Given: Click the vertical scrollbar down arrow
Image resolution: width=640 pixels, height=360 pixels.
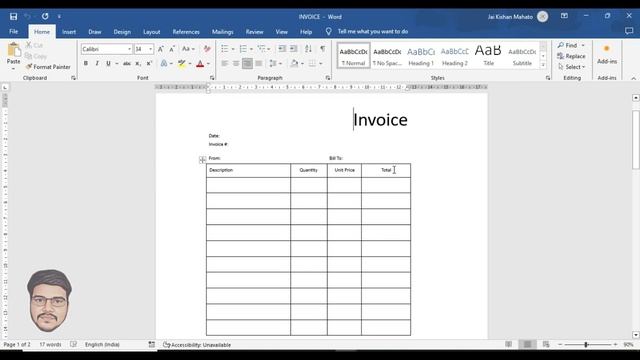Looking at the screenshot, I should (636, 335).
